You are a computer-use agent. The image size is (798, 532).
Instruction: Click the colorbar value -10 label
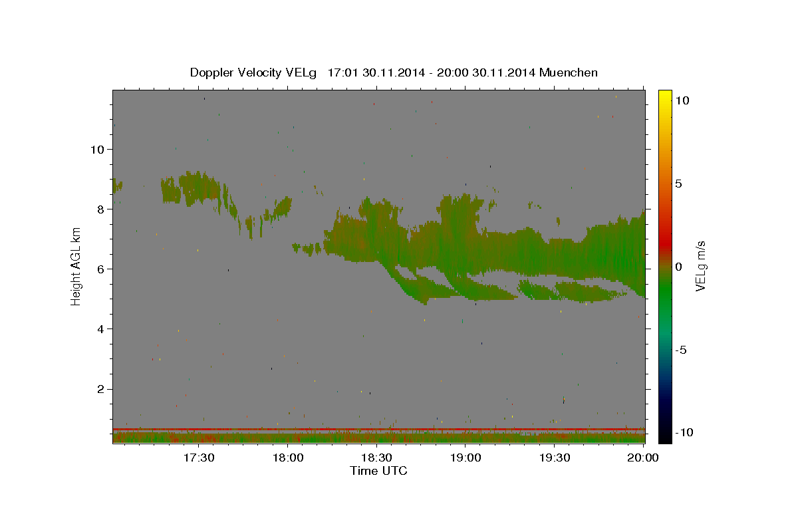pyautogui.click(x=684, y=432)
